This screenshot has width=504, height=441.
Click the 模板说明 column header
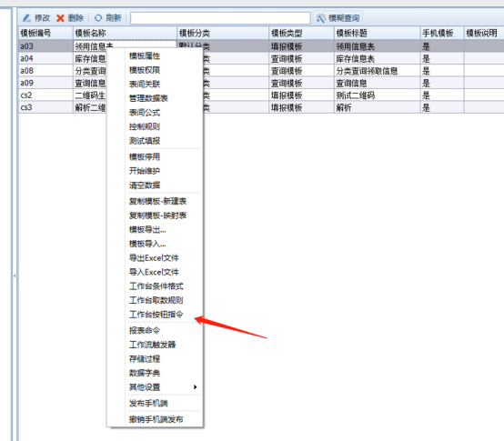click(x=484, y=33)
